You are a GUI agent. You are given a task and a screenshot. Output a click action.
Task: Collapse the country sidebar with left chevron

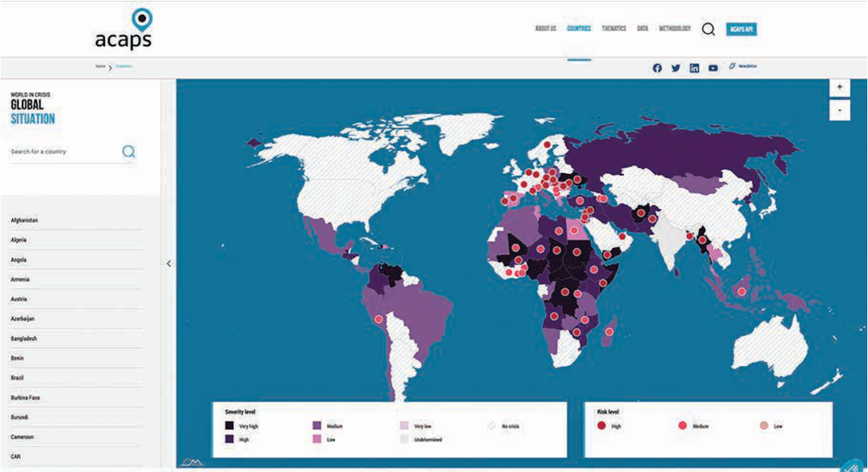168,263
